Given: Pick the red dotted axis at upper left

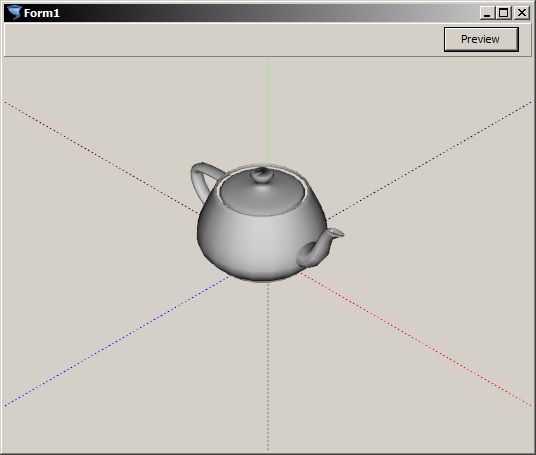Looking at the screenshot, I should pyautogui.click(x=101, y=158).
